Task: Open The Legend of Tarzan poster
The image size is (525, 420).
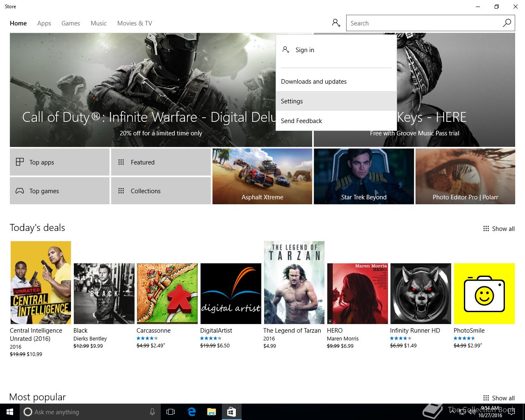Action: pos(294,283)
